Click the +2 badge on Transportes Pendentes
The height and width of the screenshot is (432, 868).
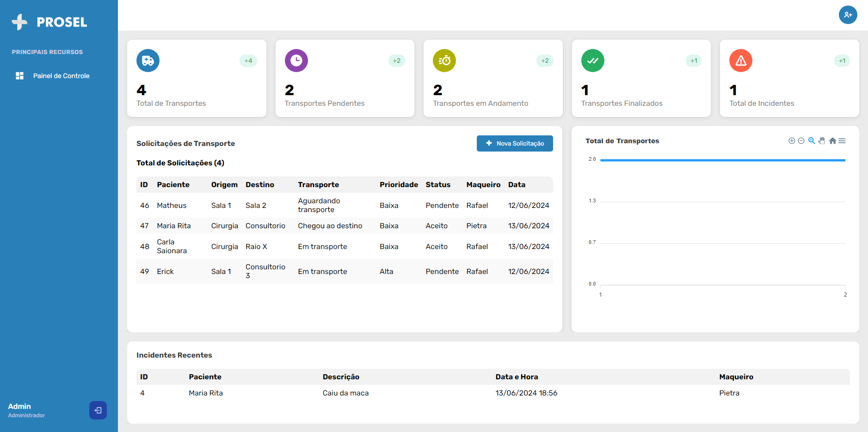397,61
